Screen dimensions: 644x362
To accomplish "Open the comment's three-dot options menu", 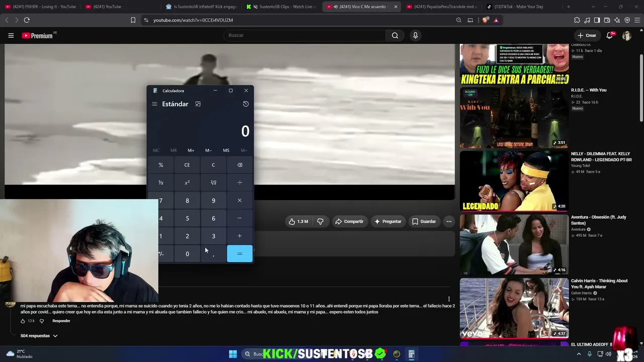I will 449,299.
